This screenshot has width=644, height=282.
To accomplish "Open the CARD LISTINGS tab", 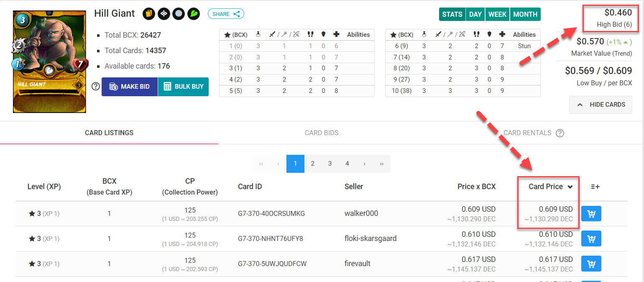I will (x=109, y=133).
